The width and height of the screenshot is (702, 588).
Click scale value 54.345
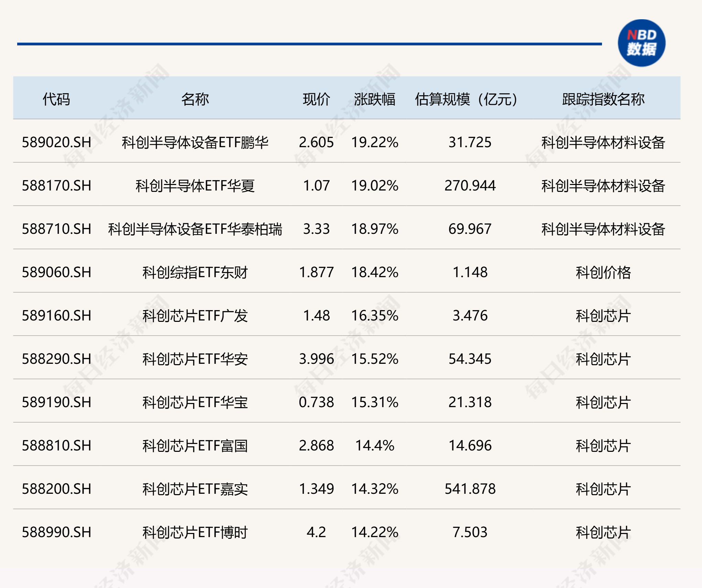pyautogui.click(x=470, y=359)
